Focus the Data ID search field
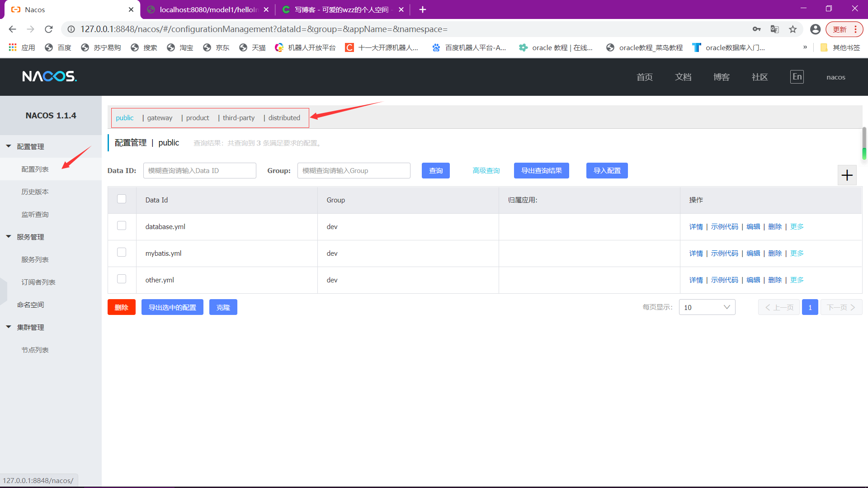The width and height of the screenshot is (868, 488). pos(199,171)
